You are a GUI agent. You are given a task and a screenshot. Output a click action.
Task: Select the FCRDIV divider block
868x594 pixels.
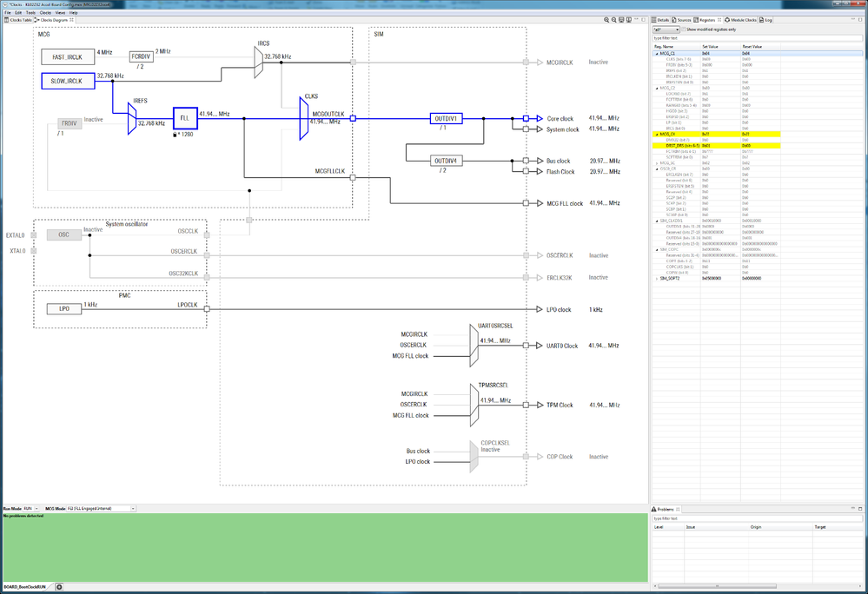point(141,56)
